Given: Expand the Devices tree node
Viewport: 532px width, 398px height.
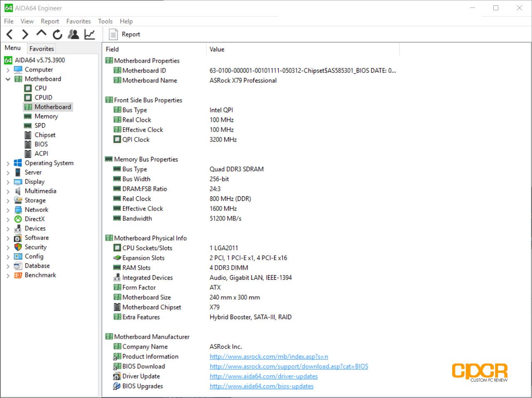Looking at the screenshot, I should pos(8,229).
